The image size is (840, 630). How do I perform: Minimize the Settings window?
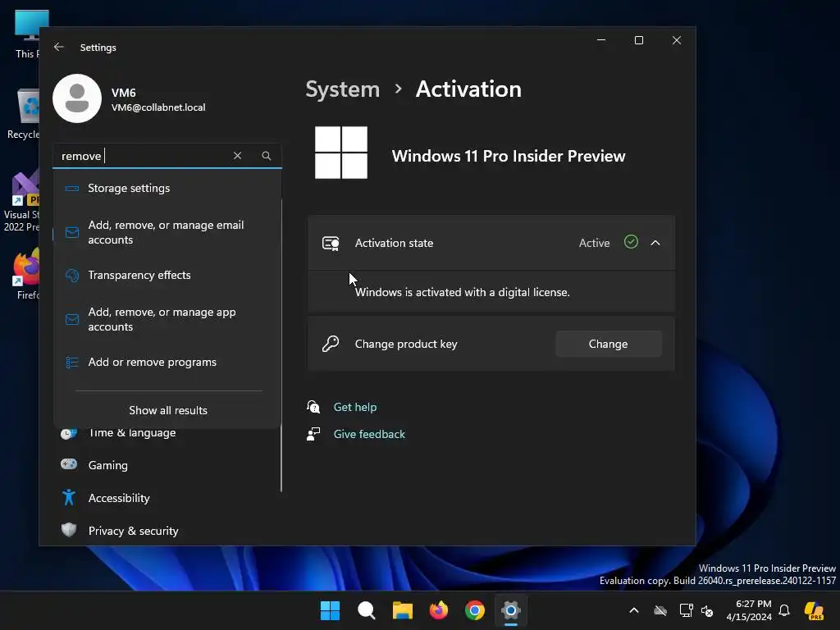601,40
